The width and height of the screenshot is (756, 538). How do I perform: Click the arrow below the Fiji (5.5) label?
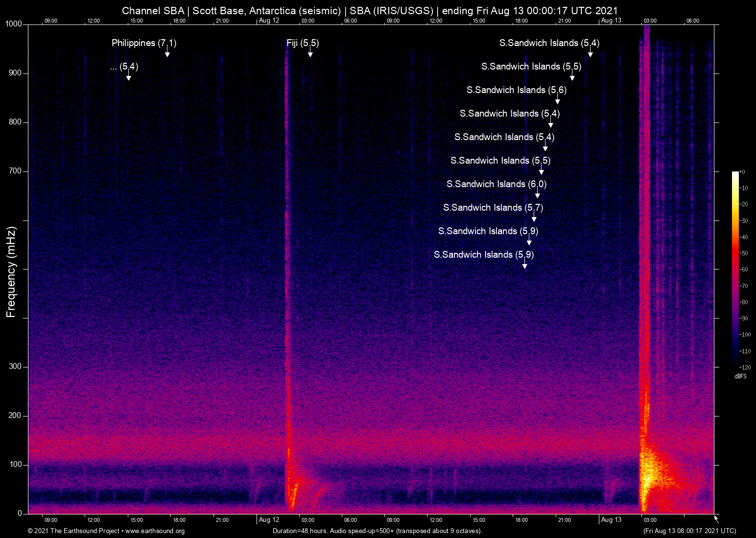pos(310,53)
